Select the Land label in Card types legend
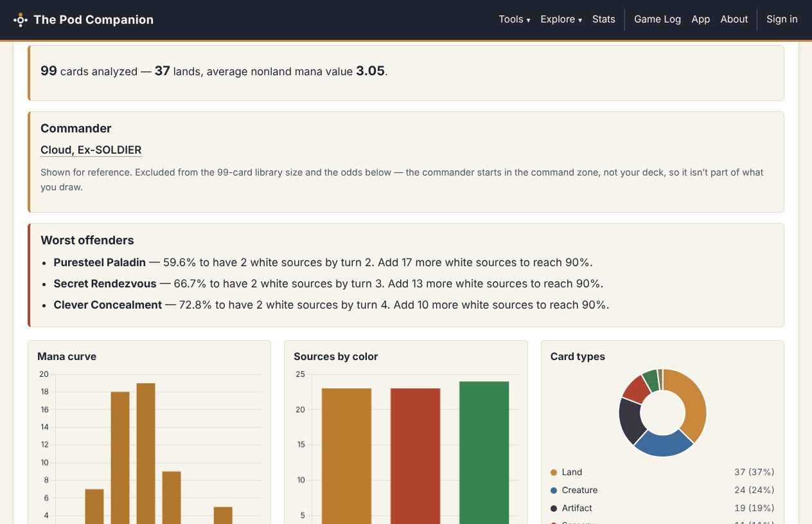The width and height of the screenshot is (812, 524). 572,472
